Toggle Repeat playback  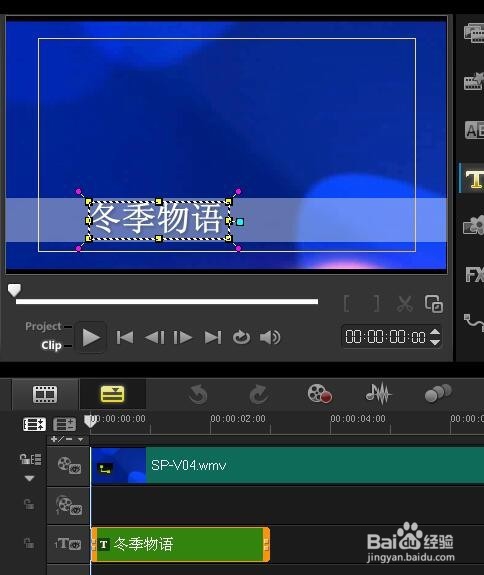coord(241,337)
